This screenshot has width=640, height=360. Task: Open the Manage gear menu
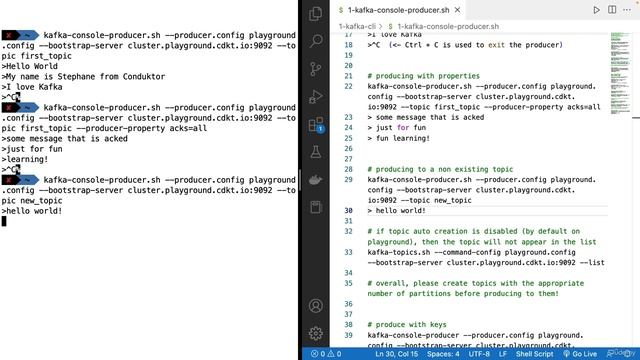pos(316,333)
